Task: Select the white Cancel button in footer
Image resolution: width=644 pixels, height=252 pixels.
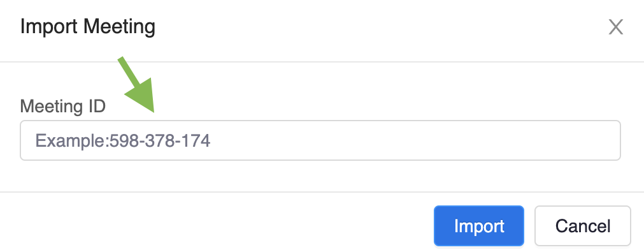Action: (x=582, y=226)
